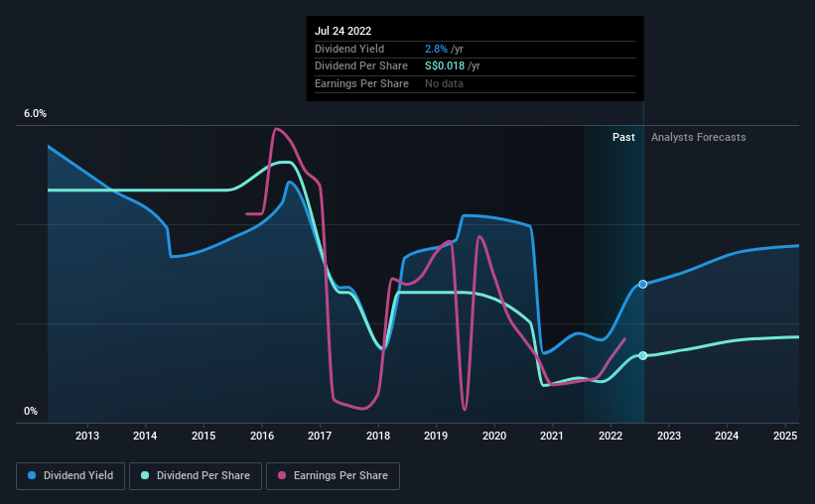Select the teal Dividend Per Share data marker
The image size is (815, 504).
[x=643, y=355]
